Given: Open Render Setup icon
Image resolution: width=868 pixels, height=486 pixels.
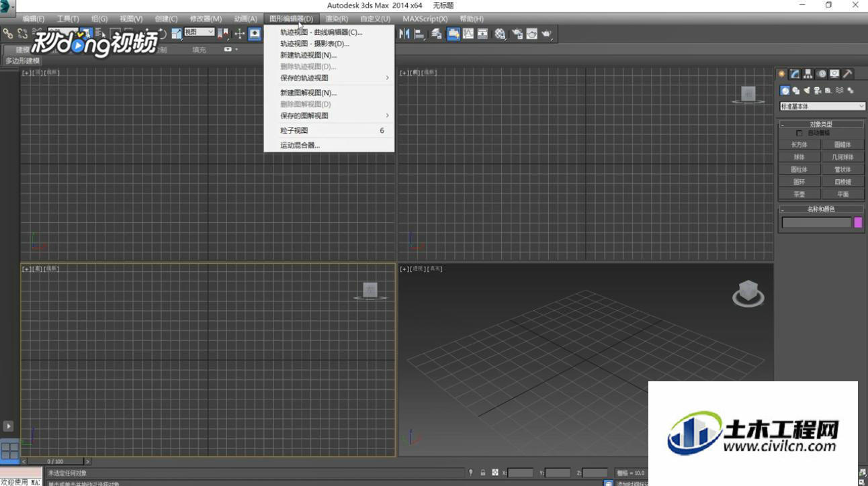Looking at the screenshot, I should point(517,33).
